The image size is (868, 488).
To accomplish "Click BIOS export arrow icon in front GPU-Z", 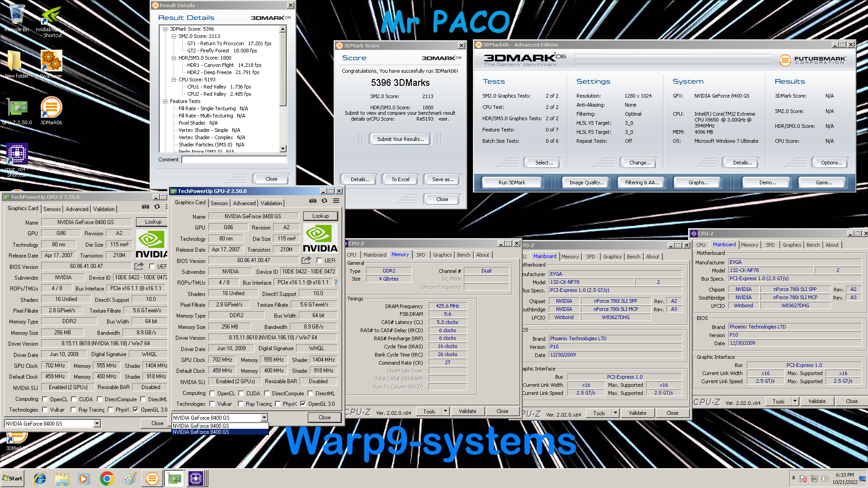I will click(x=306, y=260).
